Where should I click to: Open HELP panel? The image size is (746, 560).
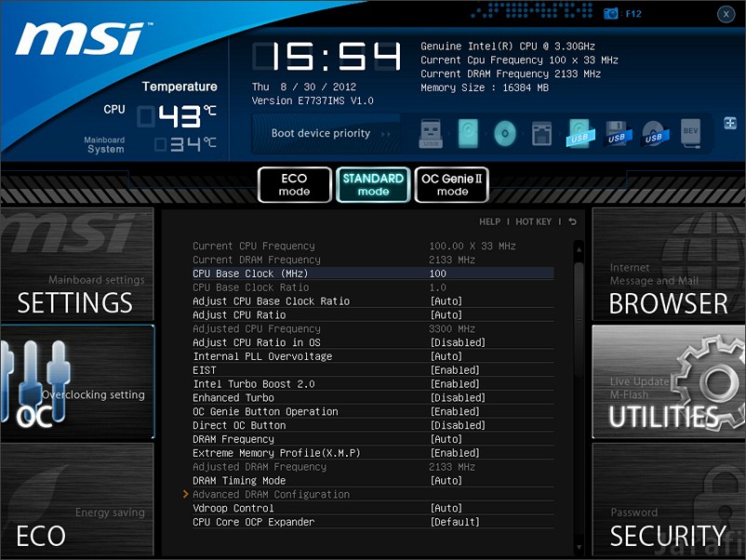pos(489,221)
